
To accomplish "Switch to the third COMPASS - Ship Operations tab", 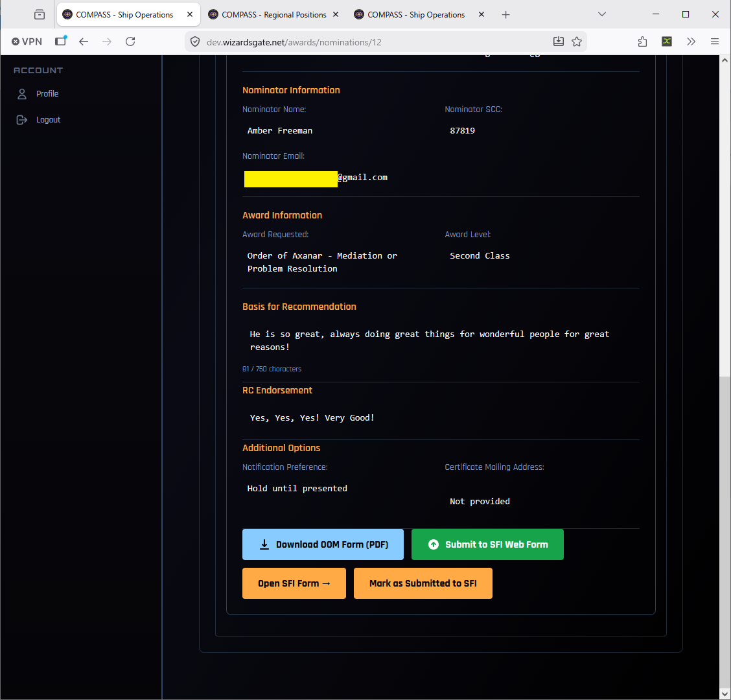I will point(416,14).
